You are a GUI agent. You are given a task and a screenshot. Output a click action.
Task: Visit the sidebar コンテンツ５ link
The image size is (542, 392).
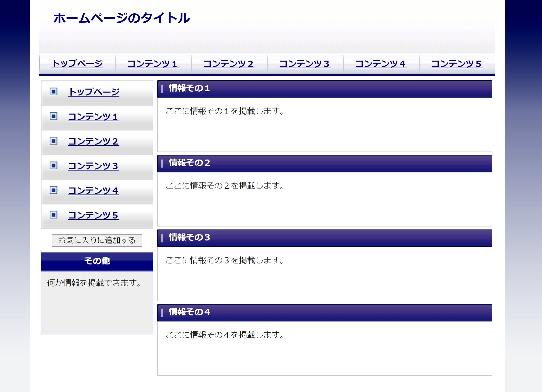[x=94, y=215]
